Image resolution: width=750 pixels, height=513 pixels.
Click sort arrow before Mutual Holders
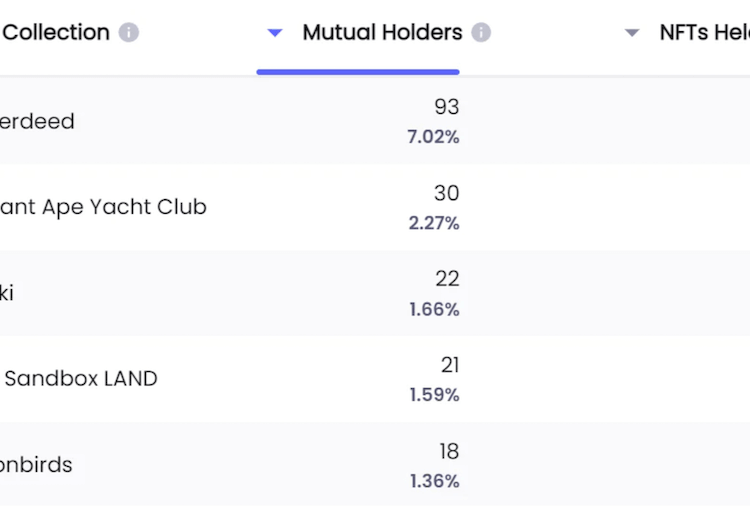276,33
